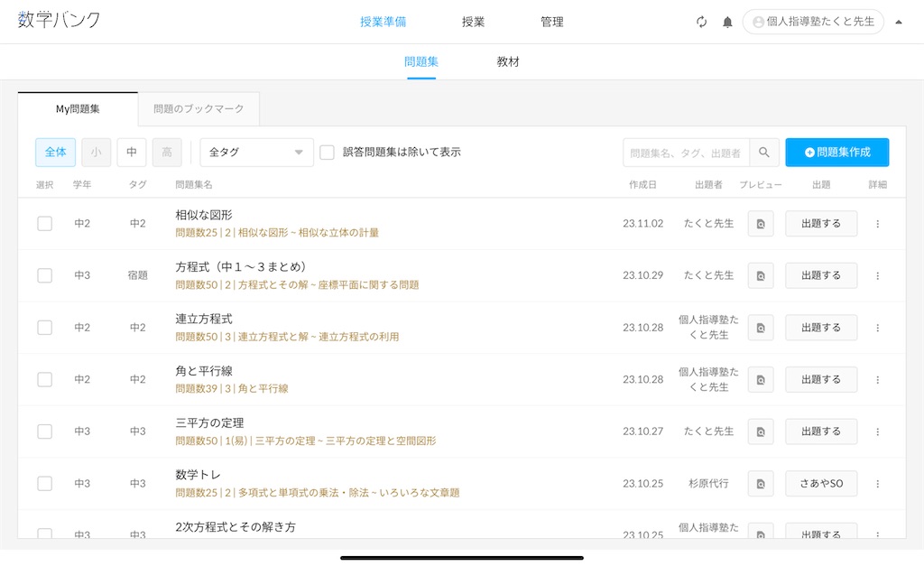
Task: Open details menu for 連立方程式 row
Action: coord(877,328)
